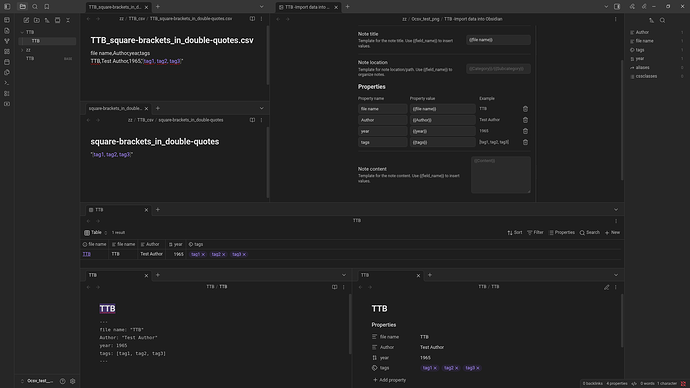
Task: Change sort order in right properties panel
Action: click(651, 20)
